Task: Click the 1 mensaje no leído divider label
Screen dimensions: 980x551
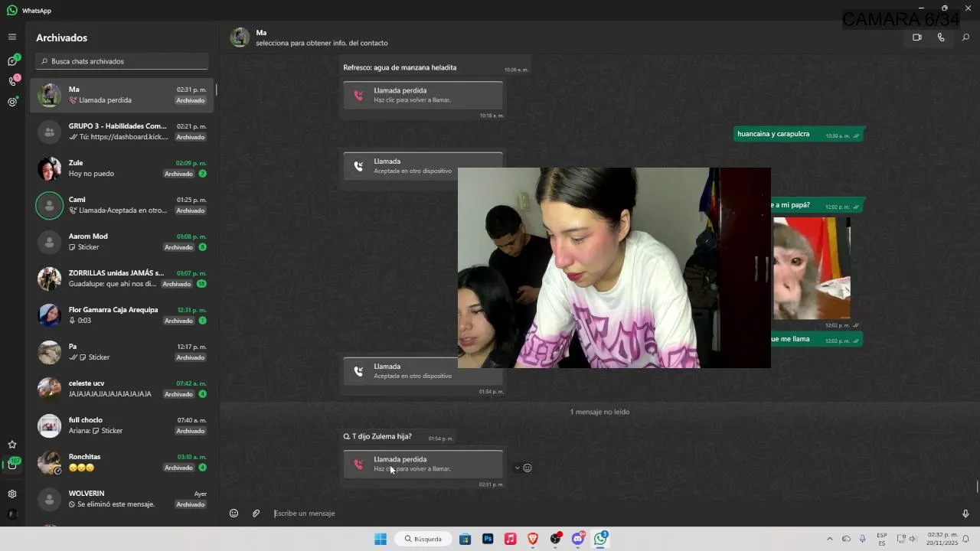Action: [599, 412]
